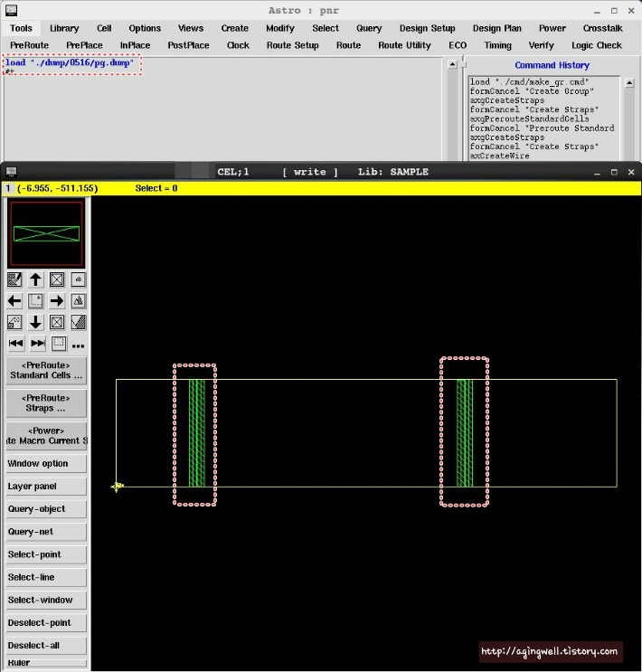
Task: Click crossed-box icon right of up arrow
Action: click(x=57, y=279)
